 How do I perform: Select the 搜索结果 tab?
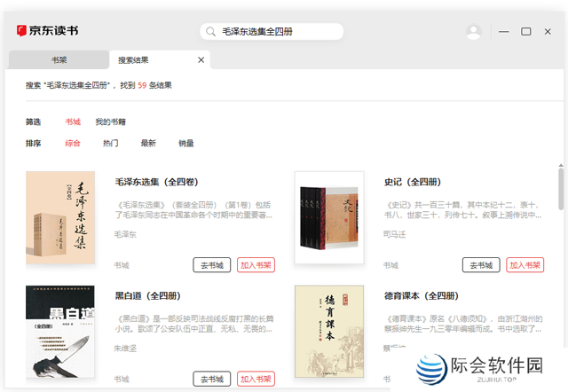(x=160, y=59)
